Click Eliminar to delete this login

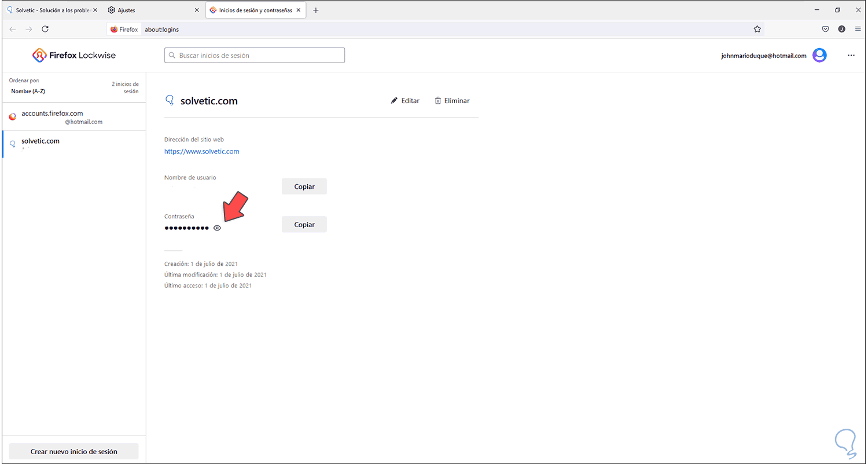tap(452, 101)
